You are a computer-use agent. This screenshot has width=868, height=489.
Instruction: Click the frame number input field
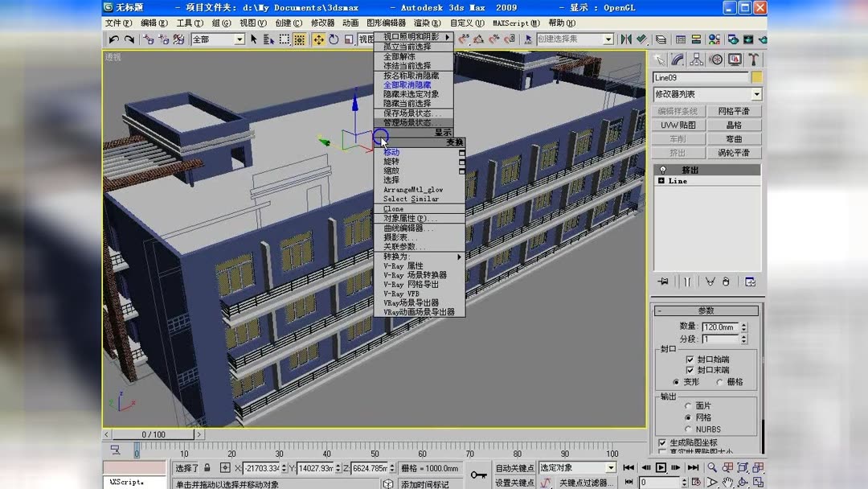[x=661, y=482]
